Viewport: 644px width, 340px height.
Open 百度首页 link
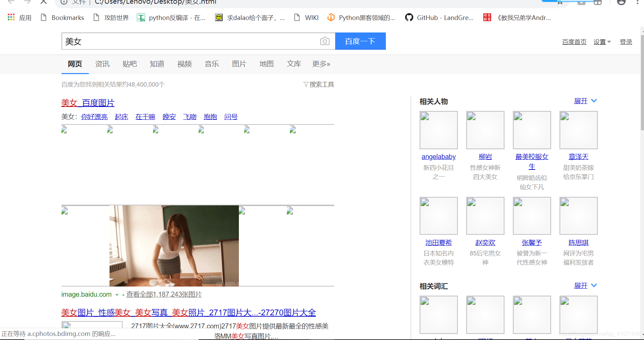coord(574,42)
